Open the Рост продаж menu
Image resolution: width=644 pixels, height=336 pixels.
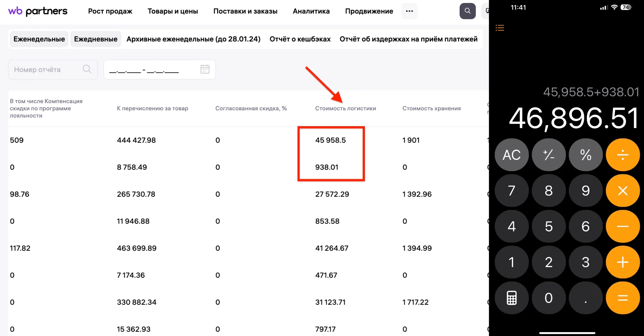[x=110, y=11]
